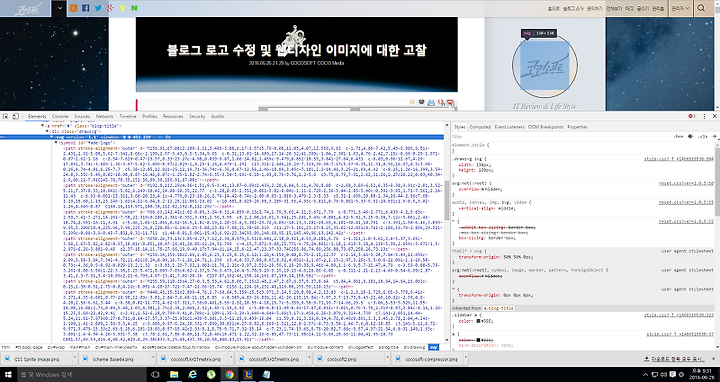Show hidden system tray icons
This screenshot has width=720, height=382.
point(645,375)
